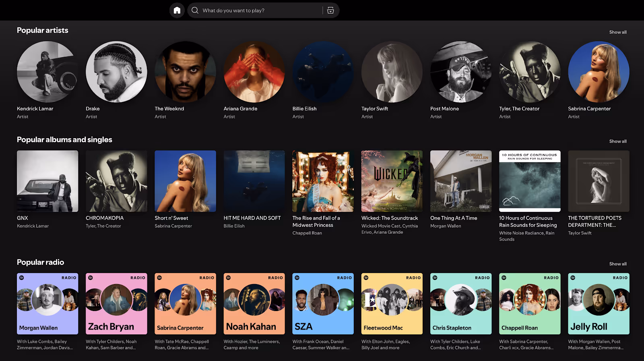The image size is (644, 361).
Task: Open the Chris Stapleton radio card
Action: [461, 304]
